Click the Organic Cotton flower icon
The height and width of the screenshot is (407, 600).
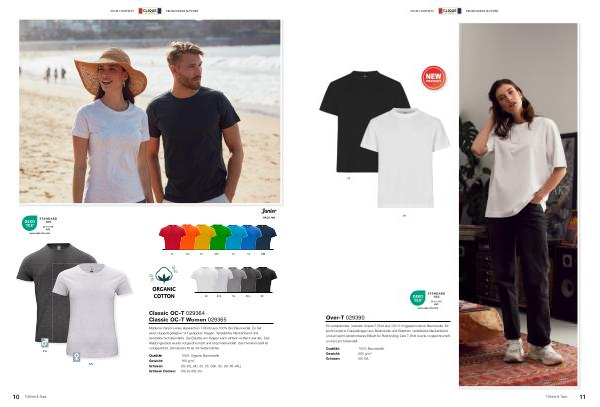tap(164, 274)
